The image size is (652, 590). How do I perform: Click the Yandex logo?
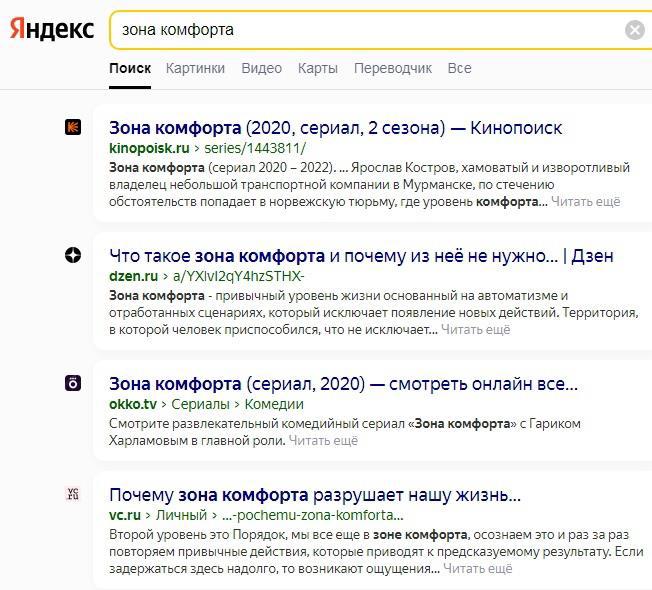pos(52,29)
